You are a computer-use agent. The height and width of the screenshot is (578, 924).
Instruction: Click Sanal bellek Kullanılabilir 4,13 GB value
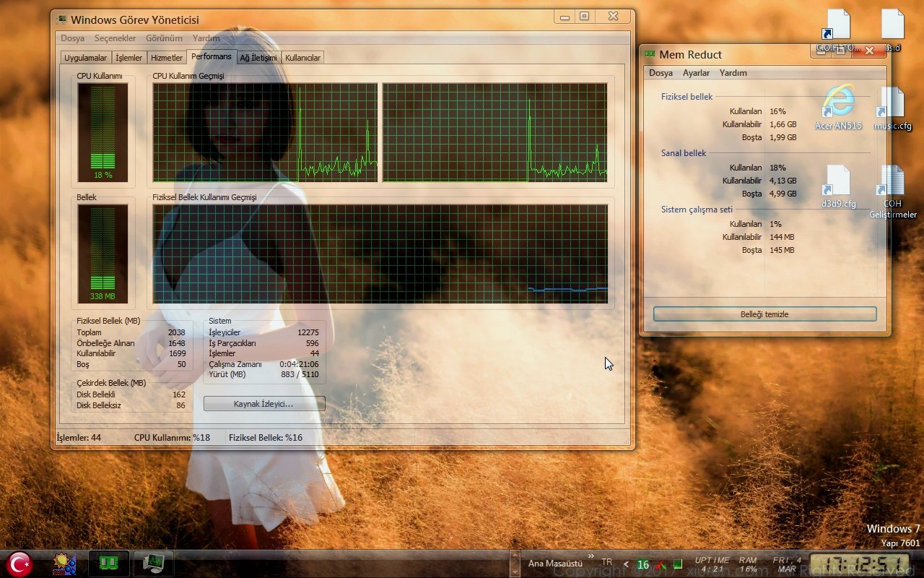(x=783, y=181)
